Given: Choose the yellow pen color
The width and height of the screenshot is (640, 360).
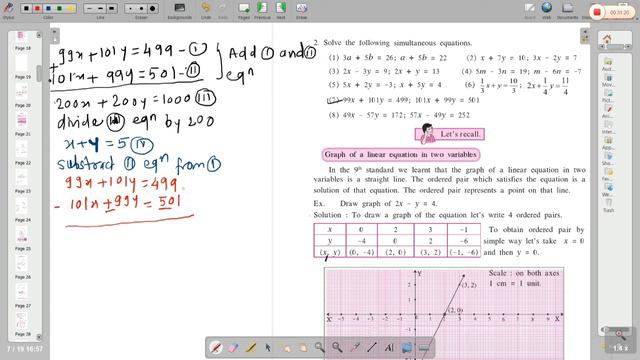Looking at the screenshot, I should coord(71,8).
